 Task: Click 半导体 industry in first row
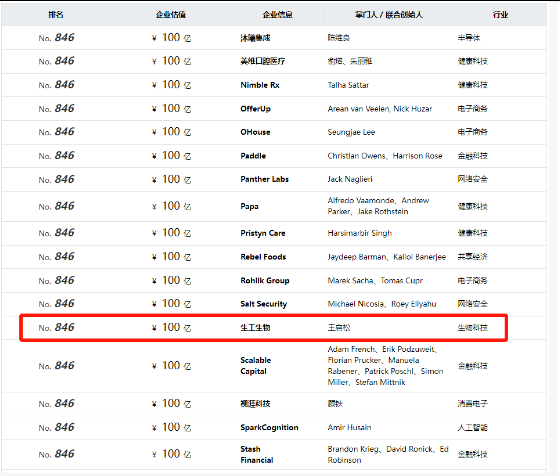(x=469, y=37)
